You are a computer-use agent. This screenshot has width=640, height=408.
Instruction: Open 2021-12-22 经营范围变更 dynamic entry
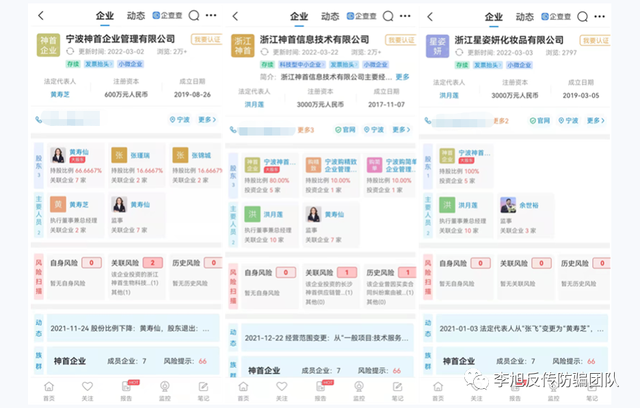click(327, 338)
